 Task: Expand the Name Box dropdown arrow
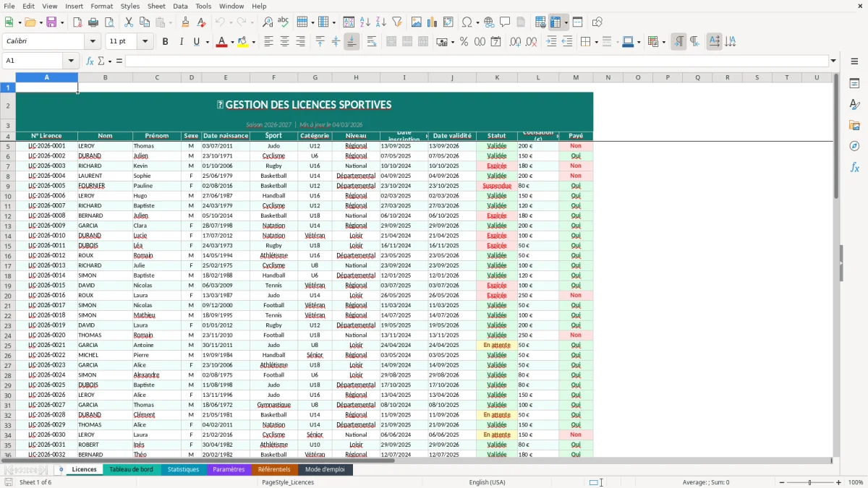pos(71,61)
